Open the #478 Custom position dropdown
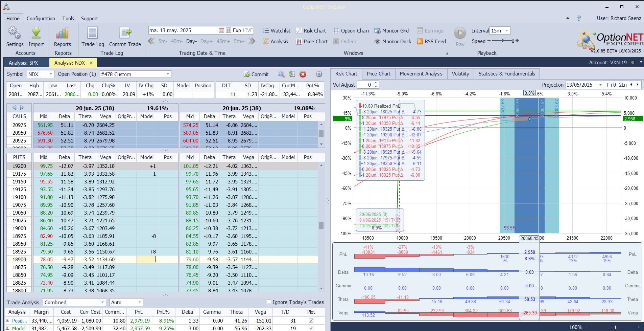The height and width of the screenshot is (331, 644). (168, 74)
